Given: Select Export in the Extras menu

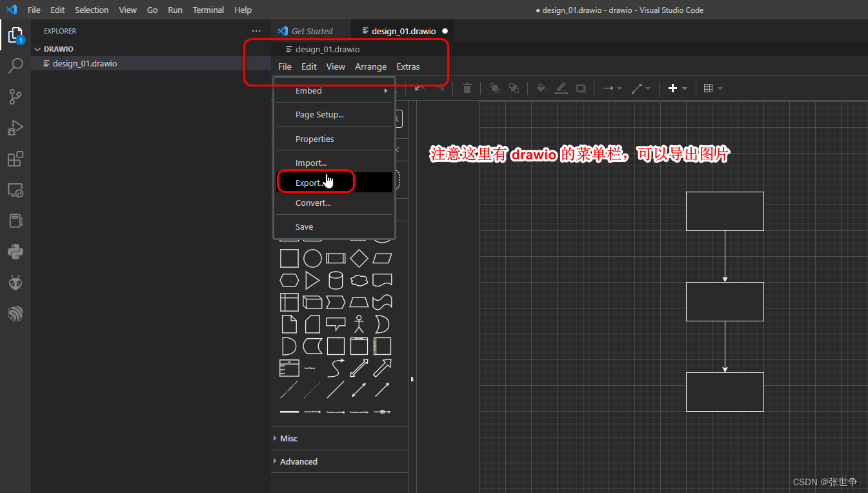Looking at the screenshot, I should [311, 181].
